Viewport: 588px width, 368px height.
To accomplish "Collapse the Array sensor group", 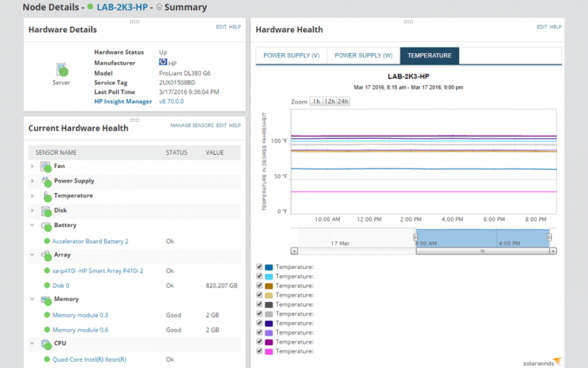I will tap(32, 255).
